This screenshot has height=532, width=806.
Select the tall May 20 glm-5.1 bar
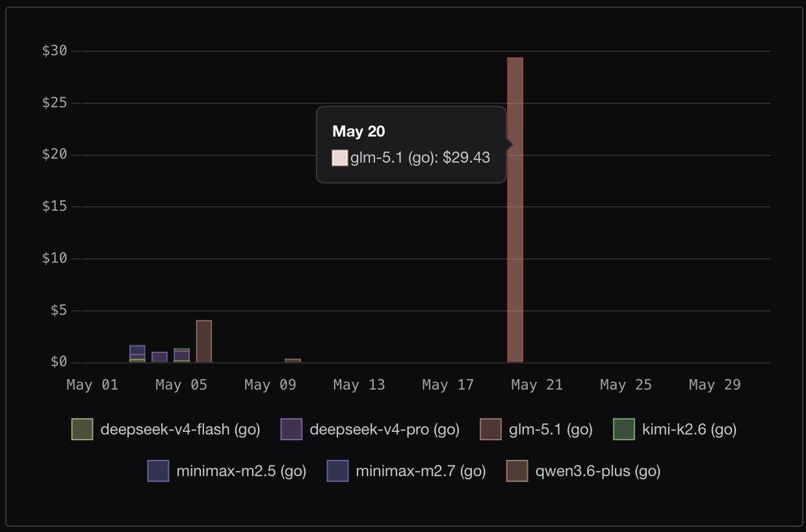pos(515,210)
